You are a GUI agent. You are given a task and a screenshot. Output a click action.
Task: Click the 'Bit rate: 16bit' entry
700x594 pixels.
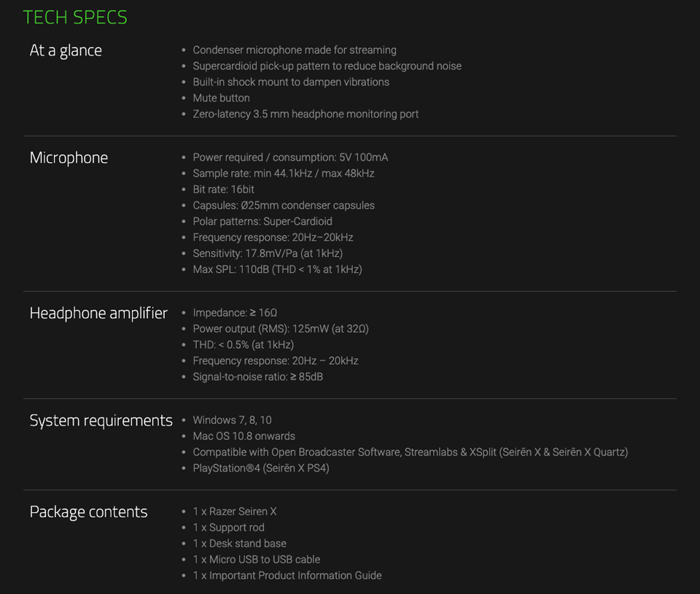[224, 190]
